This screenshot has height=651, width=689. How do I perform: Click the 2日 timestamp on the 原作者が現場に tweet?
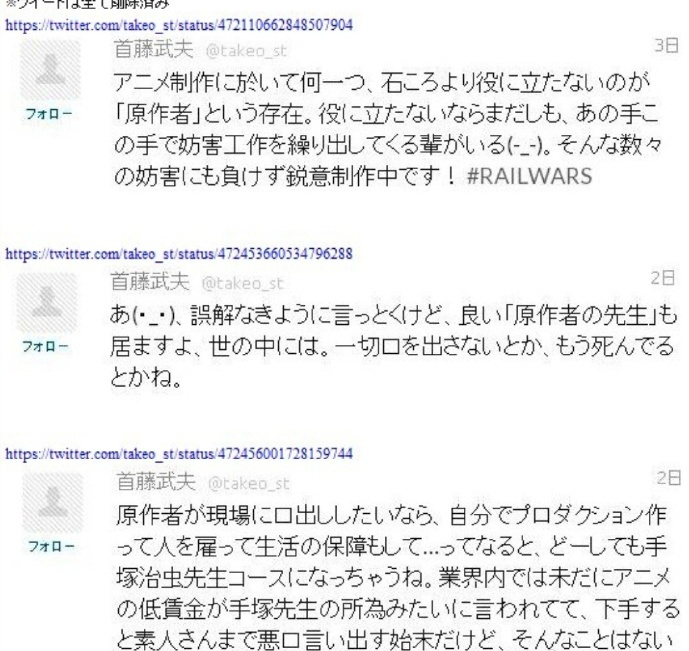click(x=669, y=477)
